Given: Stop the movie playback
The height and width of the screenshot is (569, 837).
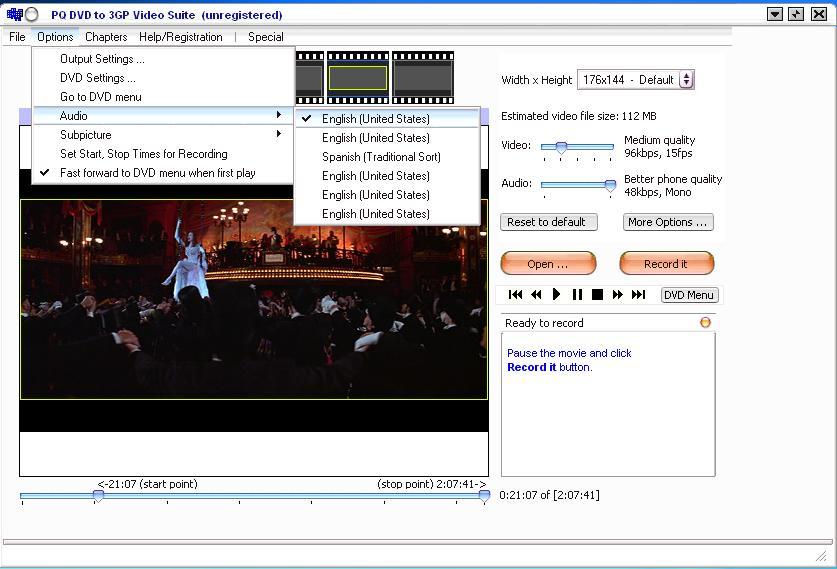Looking at the screenshot, I should click(597, 295).
